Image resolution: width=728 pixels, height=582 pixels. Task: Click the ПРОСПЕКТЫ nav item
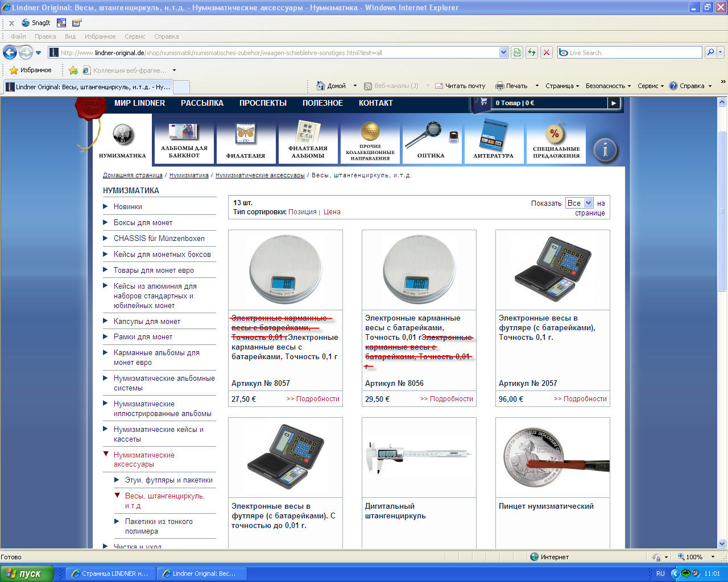263,103
